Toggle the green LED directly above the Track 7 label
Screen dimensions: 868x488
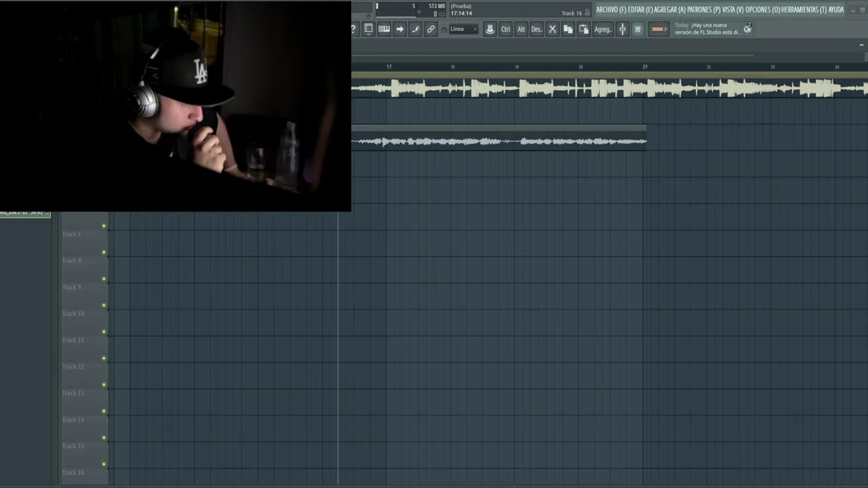(104, 226)
